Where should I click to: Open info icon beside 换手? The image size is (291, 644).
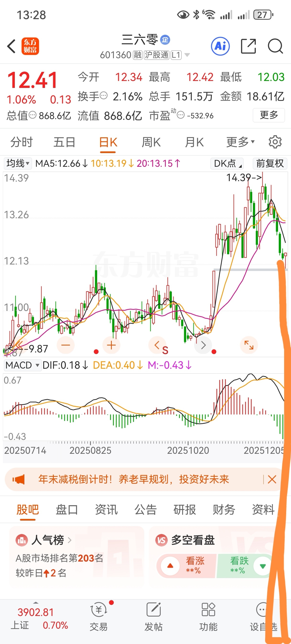click(x=103, y=96)
